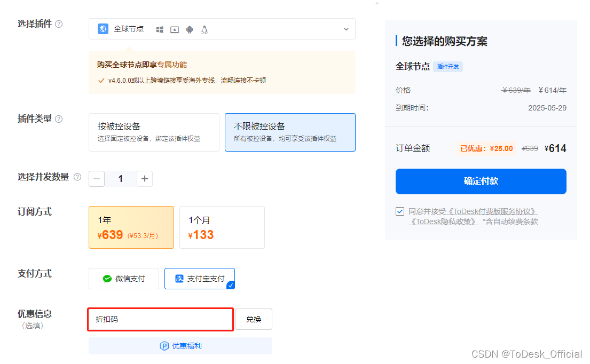Expand the 选择插件 dropdown arrow
The width and height of the screenshot is (590, 364).
346,29
